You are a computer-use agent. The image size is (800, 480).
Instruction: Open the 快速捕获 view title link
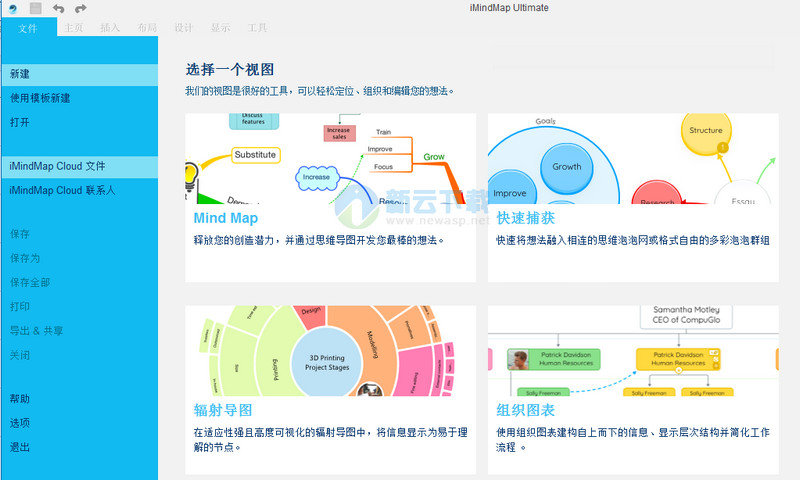tap(526, 218)
